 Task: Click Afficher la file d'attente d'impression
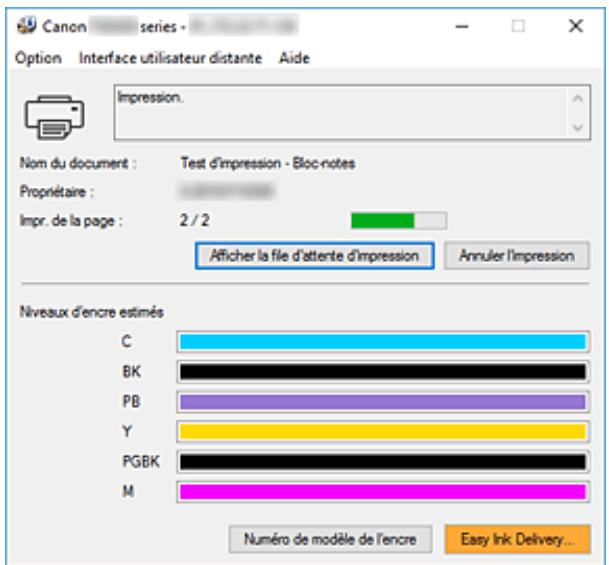(315, 256)
